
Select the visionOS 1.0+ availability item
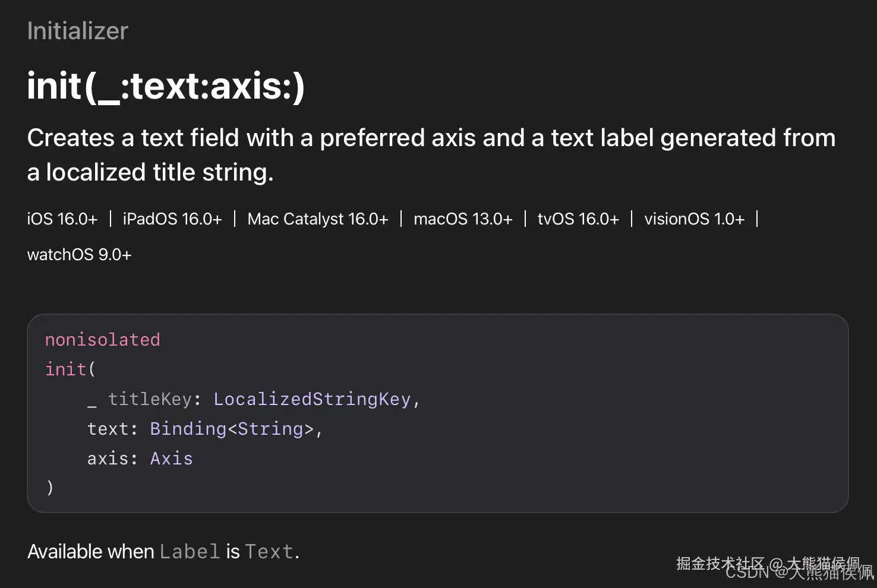point(694,219)
